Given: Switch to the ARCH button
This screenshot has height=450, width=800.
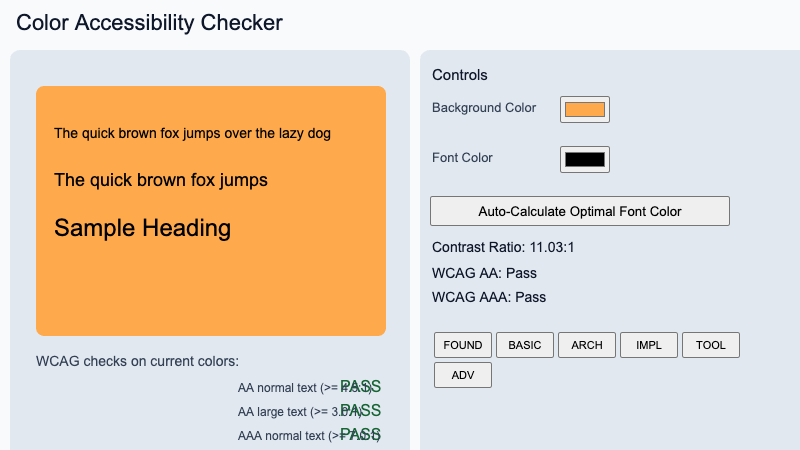Looking at the screenshot, I should 587,345.
